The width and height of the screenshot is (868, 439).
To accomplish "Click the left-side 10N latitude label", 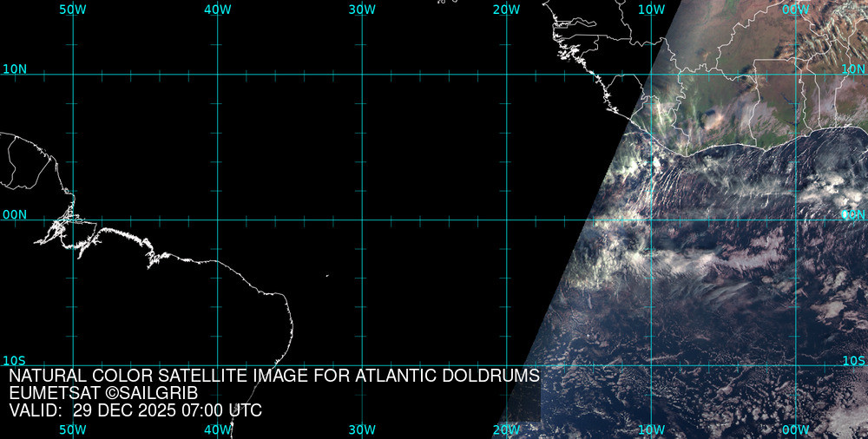I will (x=15, y=69).
